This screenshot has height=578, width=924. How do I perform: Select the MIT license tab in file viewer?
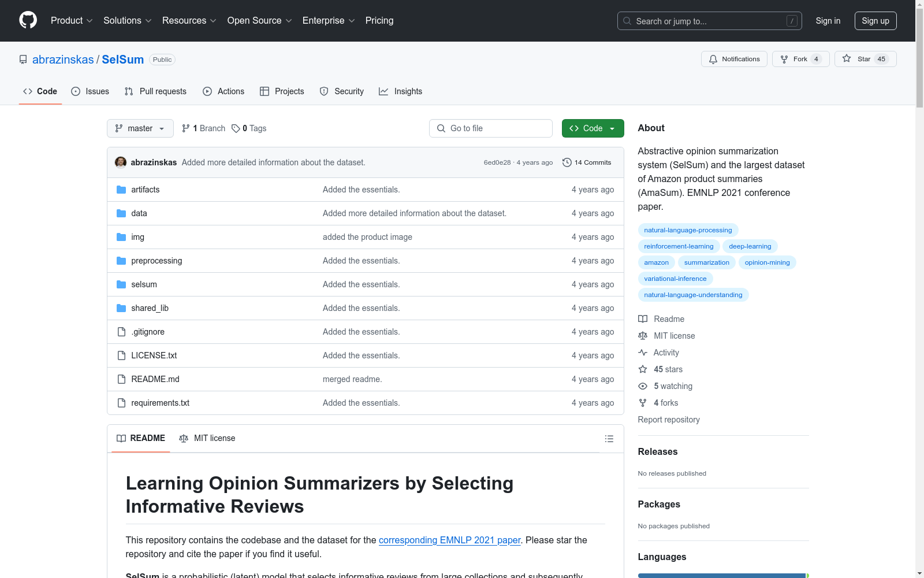pyautogui.click(x=207, y=439)
